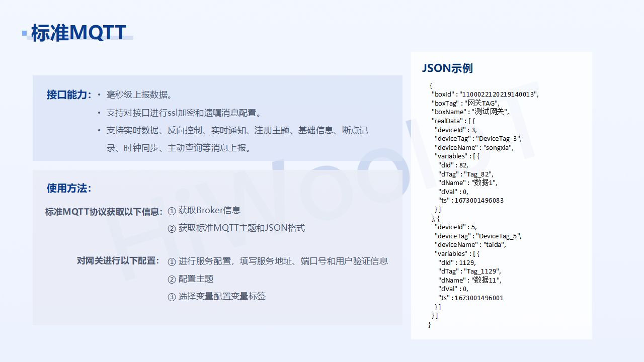Click the slide title 标准MQTT

click(x=78, y=33)
